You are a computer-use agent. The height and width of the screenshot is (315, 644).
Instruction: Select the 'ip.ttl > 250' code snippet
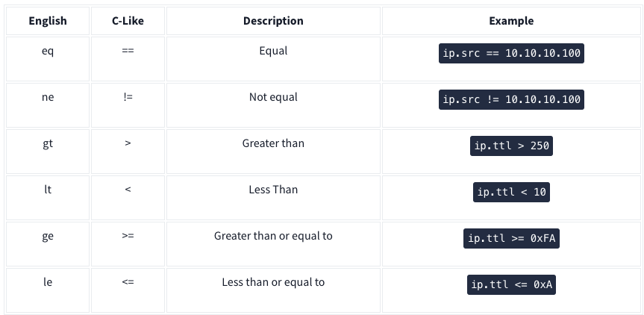(x=511, y=146)
